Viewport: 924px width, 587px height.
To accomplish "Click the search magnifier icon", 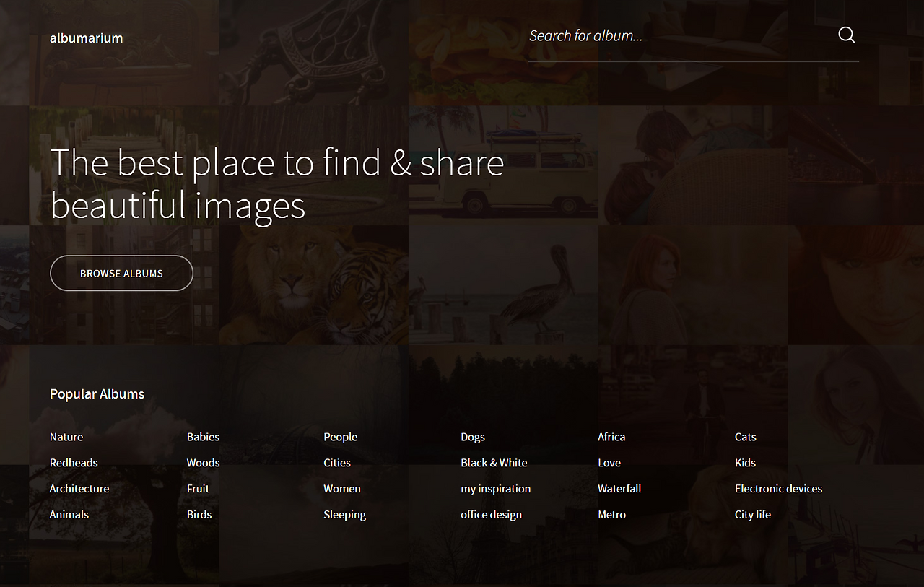I will [847, 35].
